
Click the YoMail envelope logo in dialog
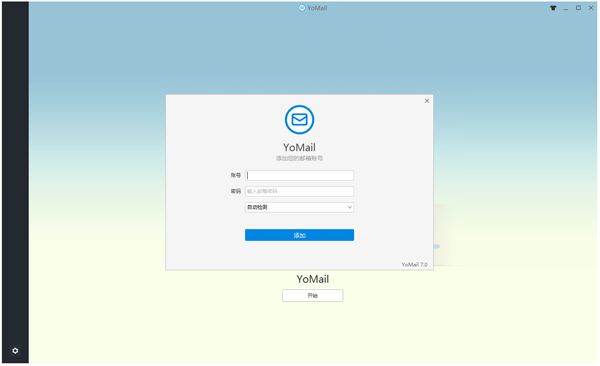click(x=299, y=119)
